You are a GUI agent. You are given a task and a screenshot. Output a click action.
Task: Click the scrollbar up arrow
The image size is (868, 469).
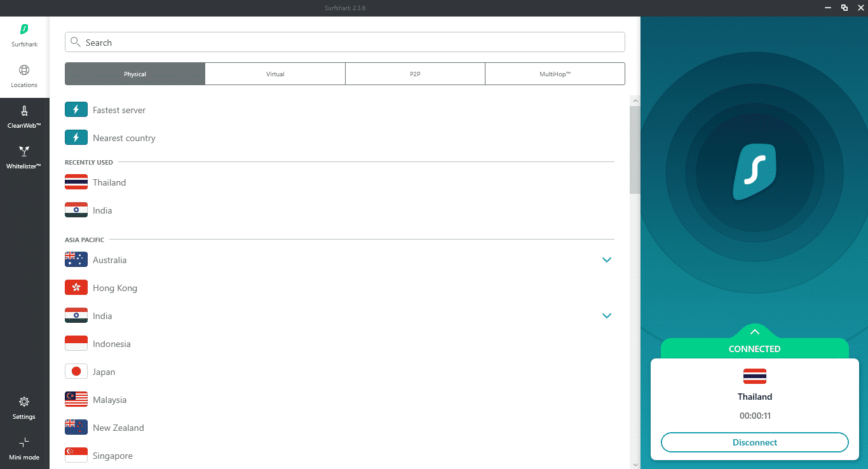point(635,100)
